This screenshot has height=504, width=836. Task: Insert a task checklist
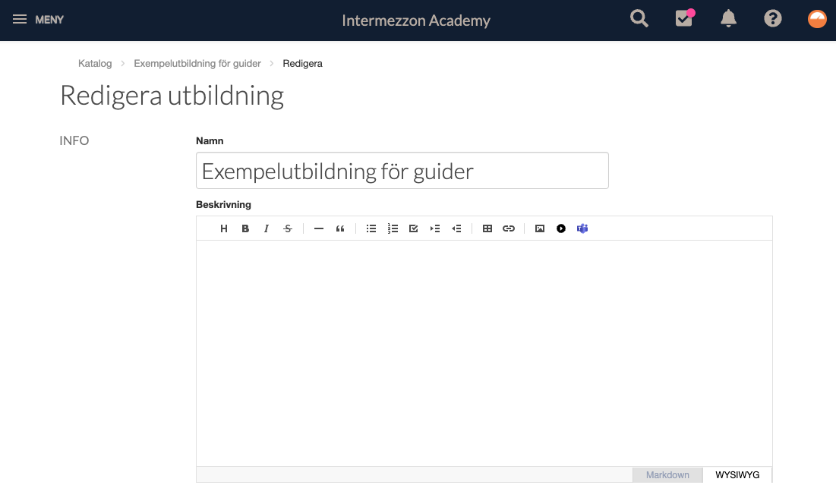(x=413, y=228)
